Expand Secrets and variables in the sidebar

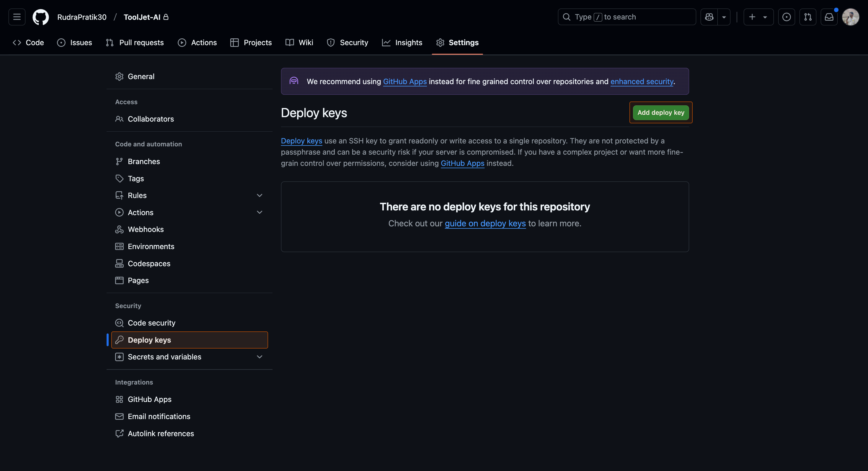coord(259,357)
